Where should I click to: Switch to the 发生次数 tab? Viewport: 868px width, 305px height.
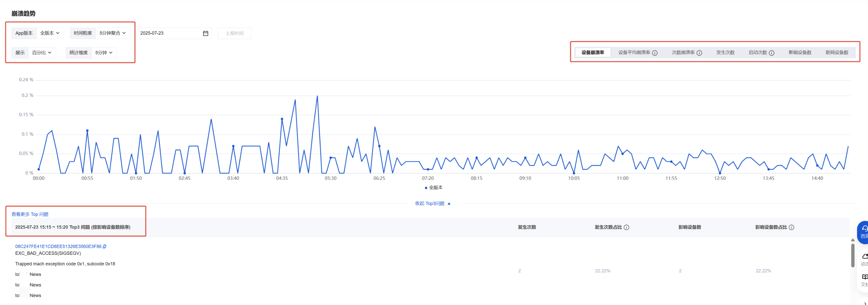[x=725, y=53]
